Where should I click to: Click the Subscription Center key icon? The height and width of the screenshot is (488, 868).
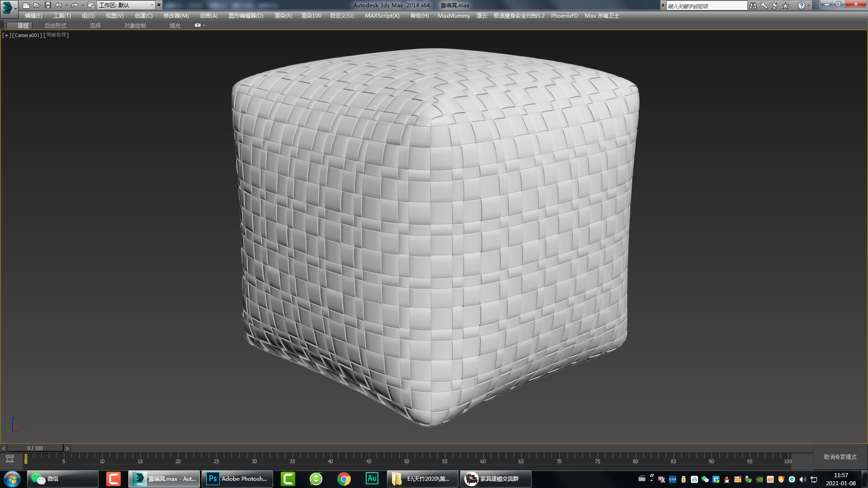pos(764,5)
